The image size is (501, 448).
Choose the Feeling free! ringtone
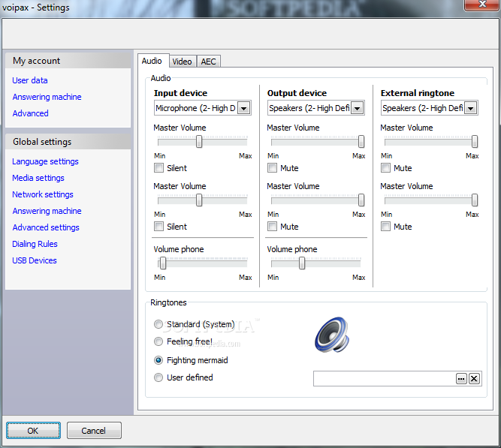[x=158, y=341]
